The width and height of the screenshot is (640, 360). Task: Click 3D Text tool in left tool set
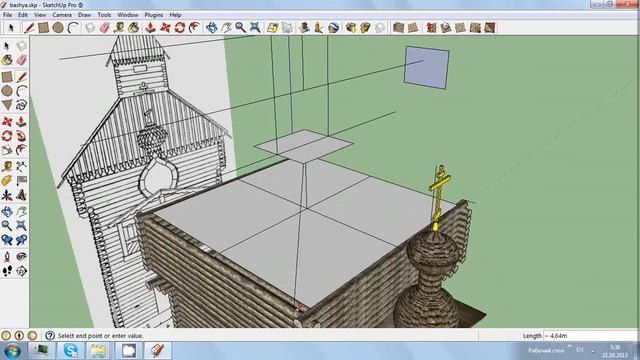coord(21,196)
